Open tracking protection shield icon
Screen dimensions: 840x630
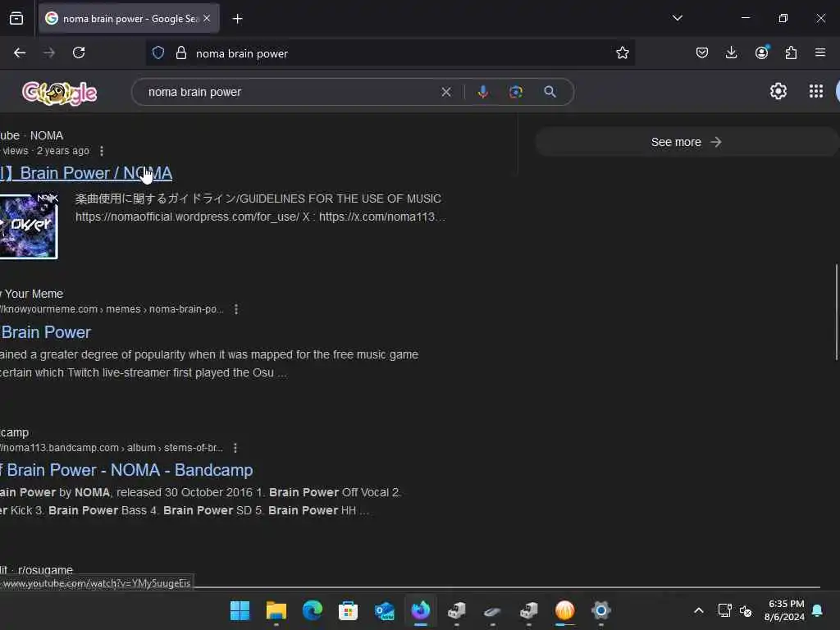click(x=158, y=52)
